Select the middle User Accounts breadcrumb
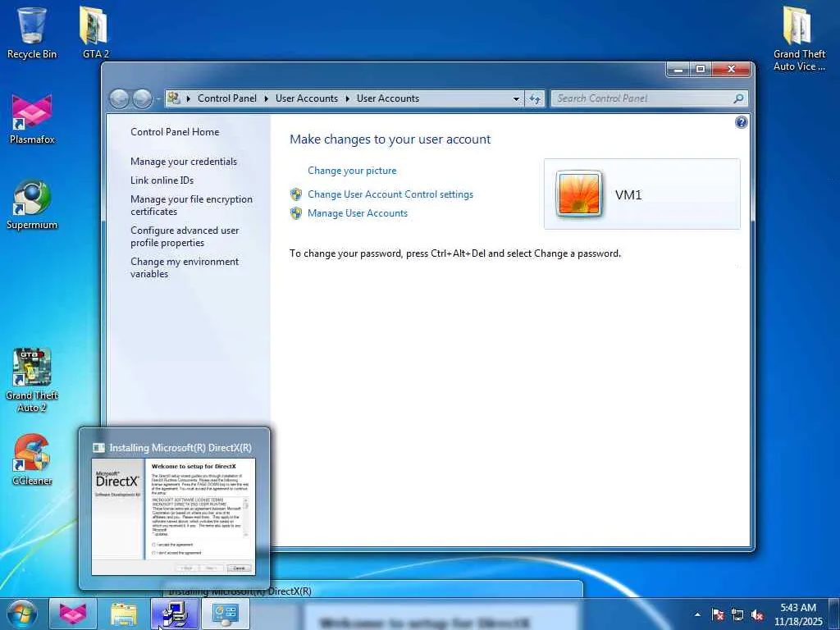 (x=307, y=98)
